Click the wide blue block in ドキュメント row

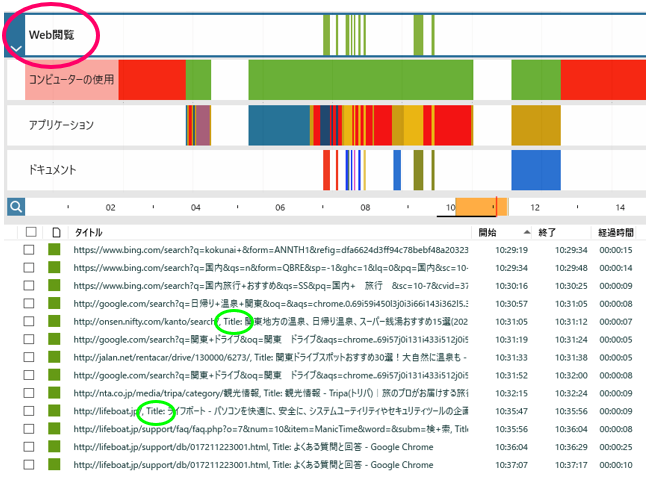(536, 170)
